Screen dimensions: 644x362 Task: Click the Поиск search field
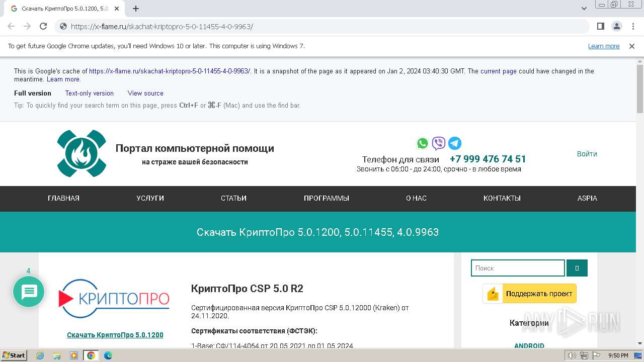point(518,268)
